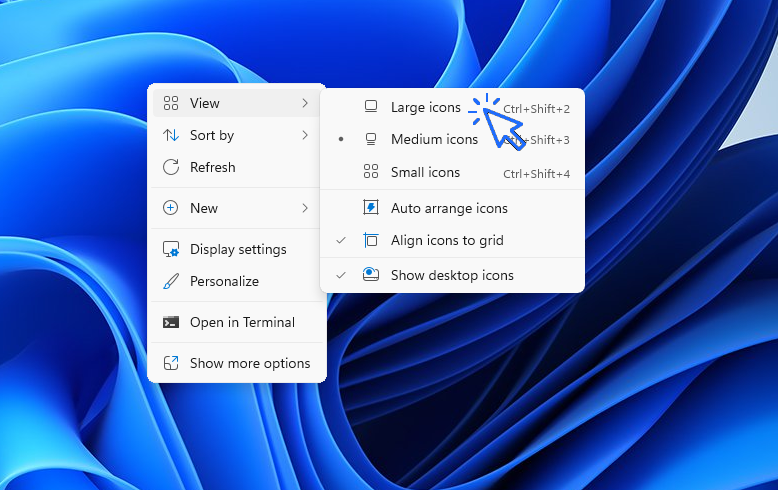Click the Large icons monitor icon
The width and height of the screenshot is (778, 490).
[x=371, y=107]
